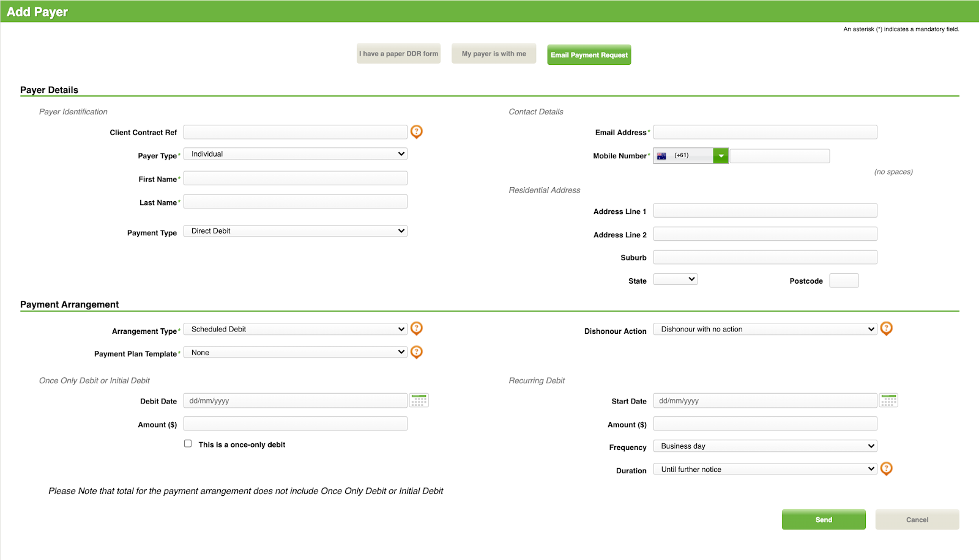Open the Arrangement Type help tooltip

417,328
